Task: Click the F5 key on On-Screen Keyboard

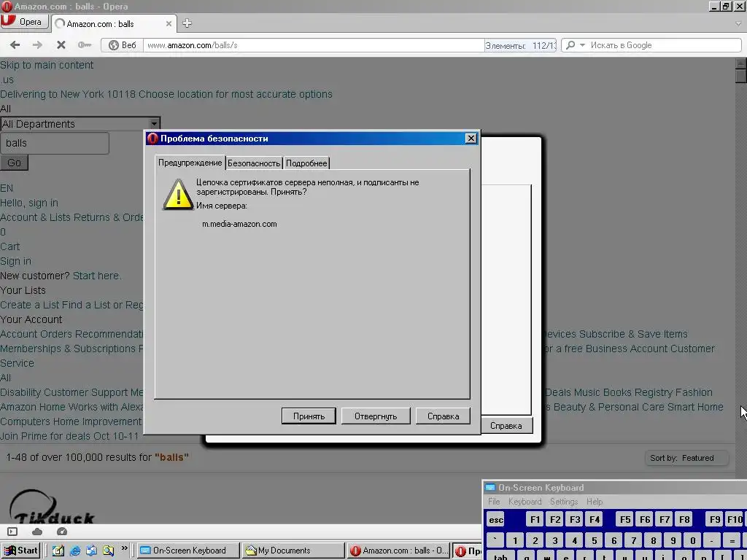Action: 625,519
